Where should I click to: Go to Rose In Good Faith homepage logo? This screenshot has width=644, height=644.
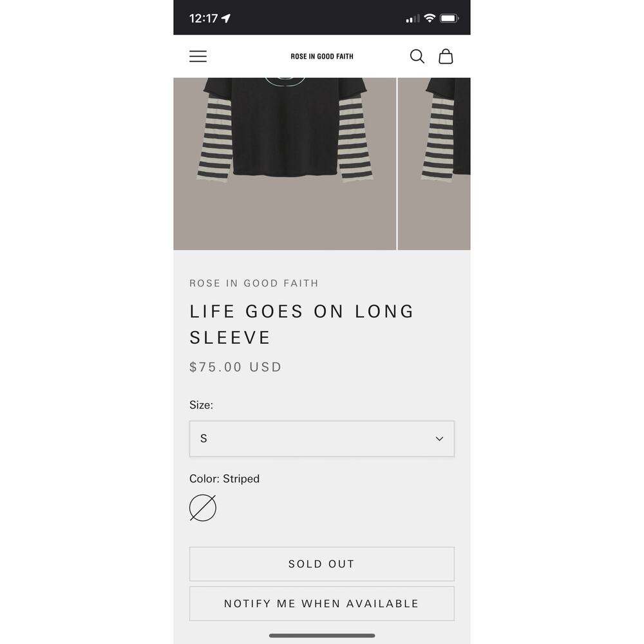pyautogui.click(x=321, y=56)
